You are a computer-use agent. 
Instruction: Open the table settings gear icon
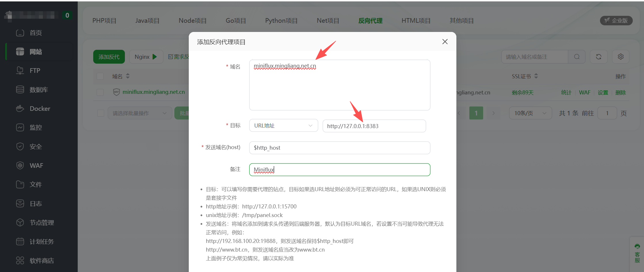point(620,57)
